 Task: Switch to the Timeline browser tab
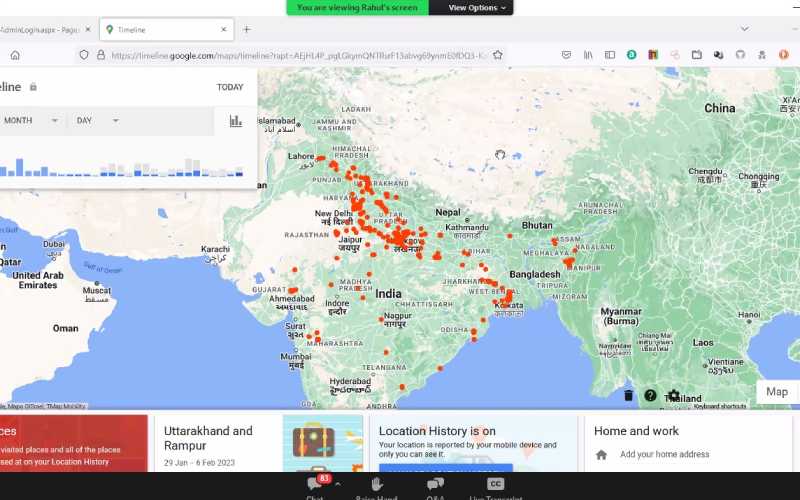point(165,30)
